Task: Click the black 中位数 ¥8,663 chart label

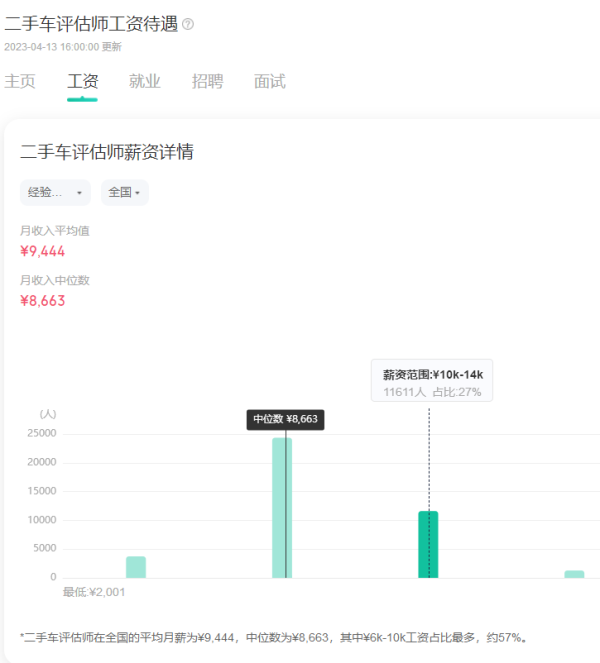Action: 285,419
